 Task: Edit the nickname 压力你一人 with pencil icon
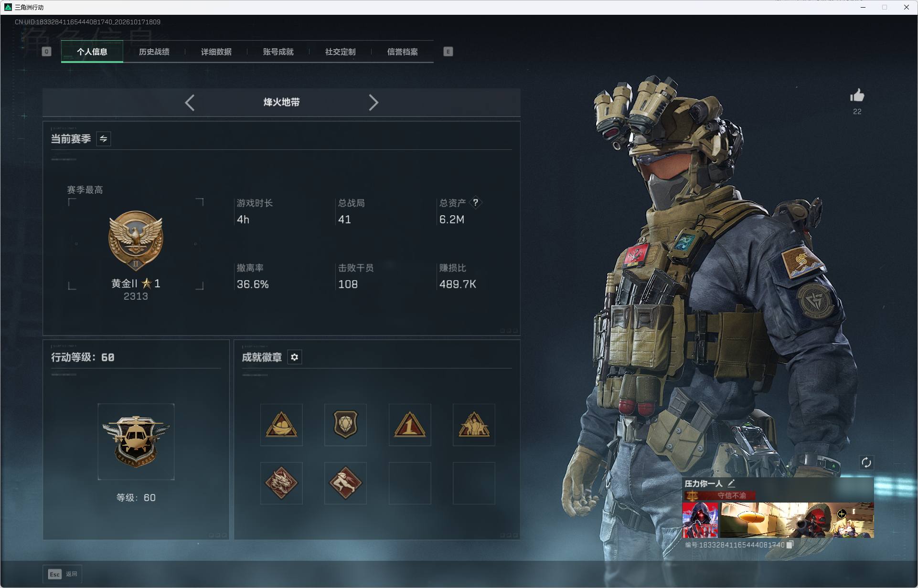[x=731, y=483]
